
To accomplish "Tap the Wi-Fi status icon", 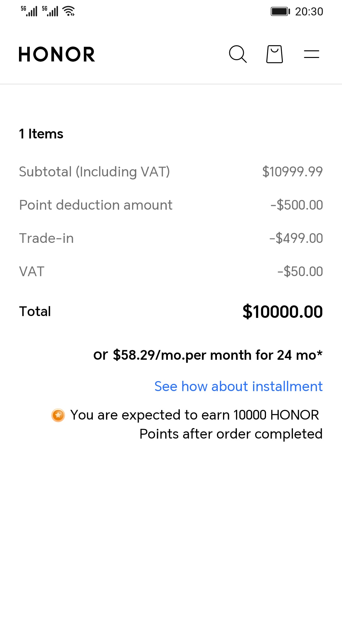I will point(69,11).
